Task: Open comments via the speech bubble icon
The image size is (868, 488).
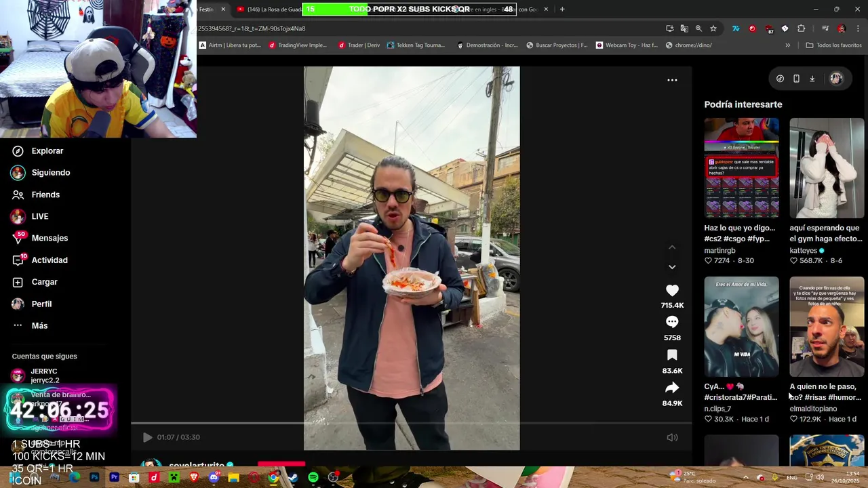Action: tap(672, 322)
